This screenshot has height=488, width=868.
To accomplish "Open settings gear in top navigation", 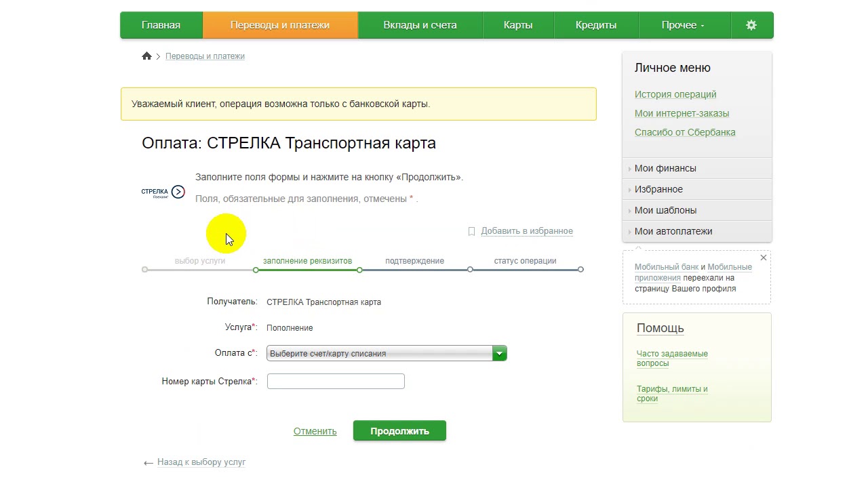I will coord(751,25).
